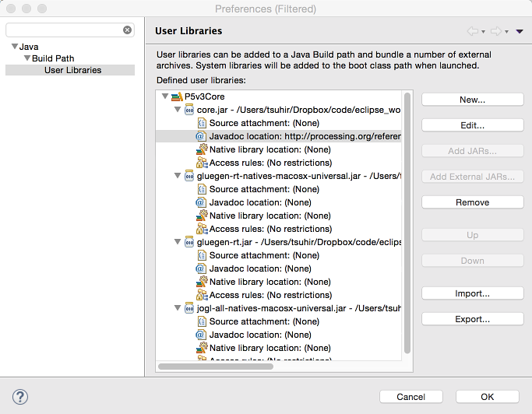Click the Javadoc @ icon under core.jar
532x414 pixels.
(201, 136)
